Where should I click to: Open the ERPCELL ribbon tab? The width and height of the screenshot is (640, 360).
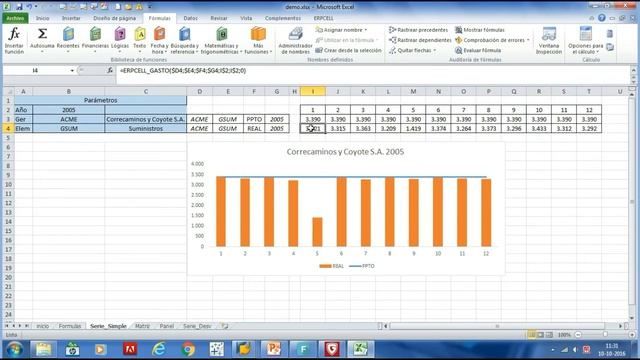click(323, 18)
